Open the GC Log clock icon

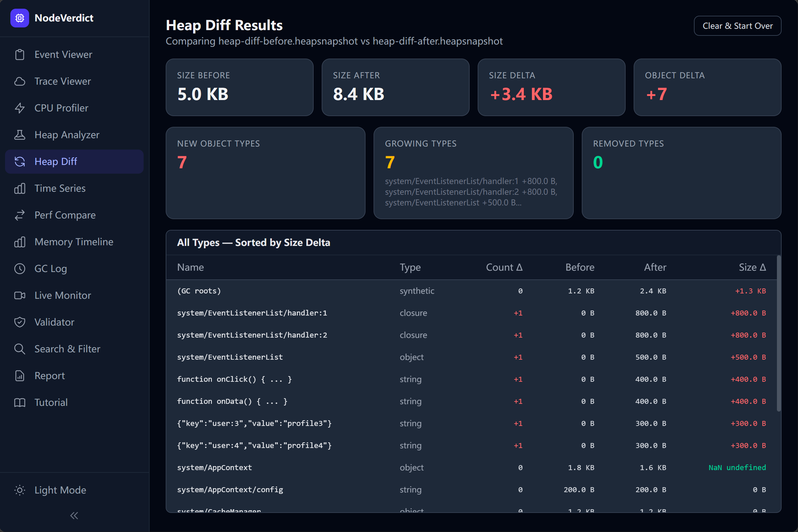tap(20, 269)
